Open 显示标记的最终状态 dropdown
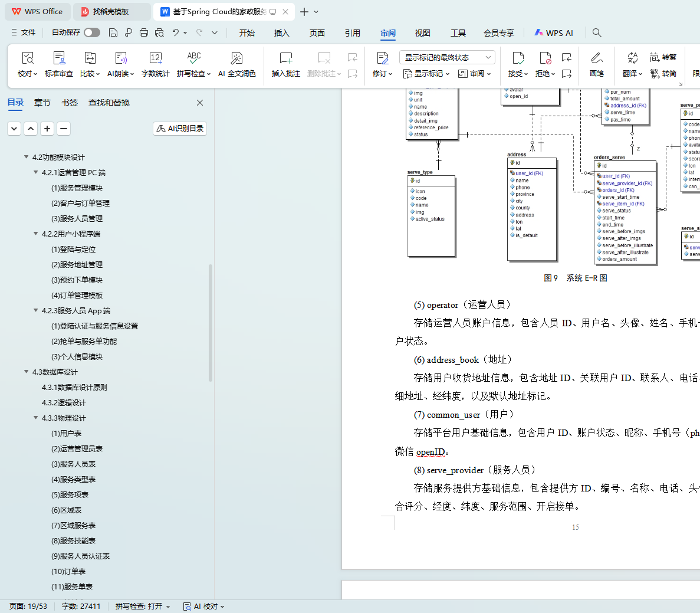The height and width of the screenshot is (613, 700). click(x=447, y=57)
